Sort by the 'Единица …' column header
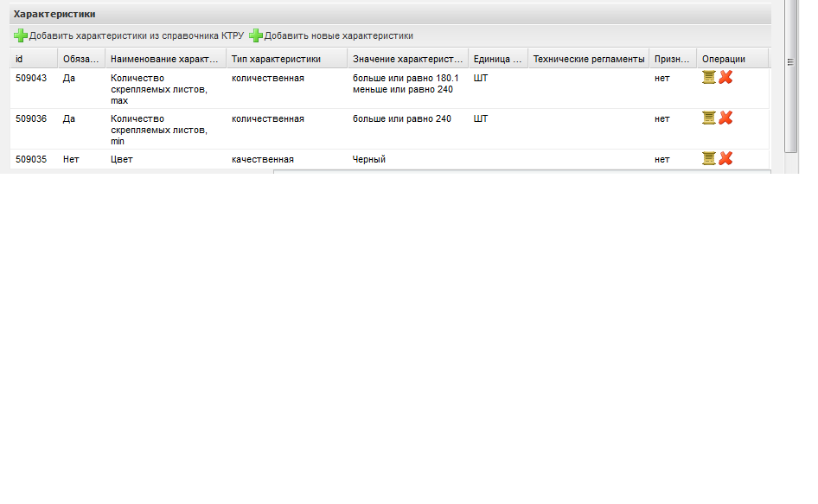This screenshot has width=818, height=504. point(498,59)
